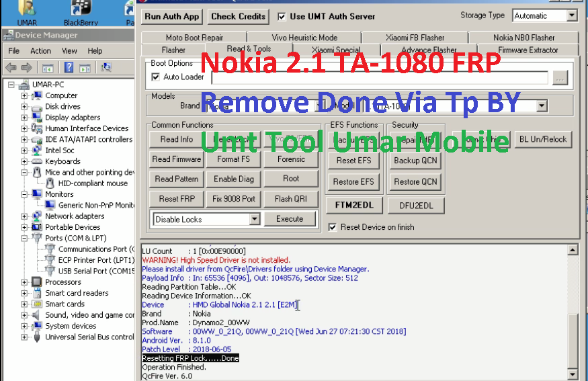The height and width of the screenshot is (381, 588).
Task: Select the Processors category icon
Action: [x=36, y=282]
